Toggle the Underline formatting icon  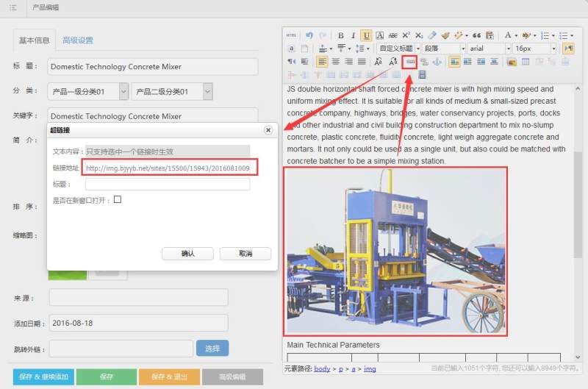pyautogui.click(x=367, y=35)
